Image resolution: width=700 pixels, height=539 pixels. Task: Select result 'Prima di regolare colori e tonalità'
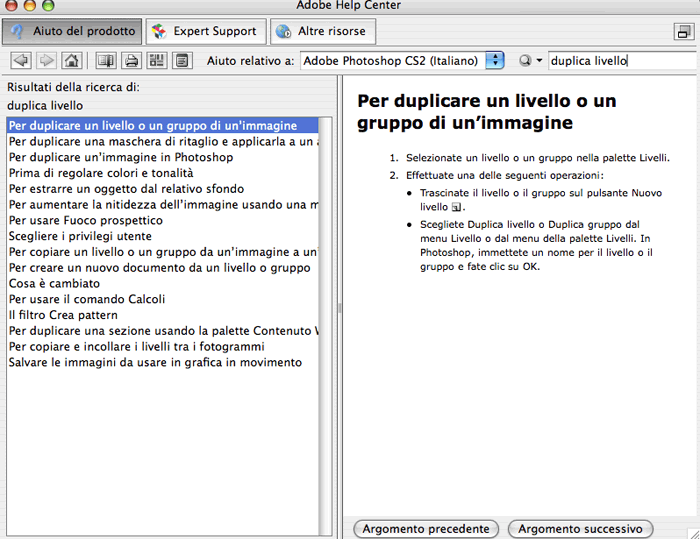point(163,173)
